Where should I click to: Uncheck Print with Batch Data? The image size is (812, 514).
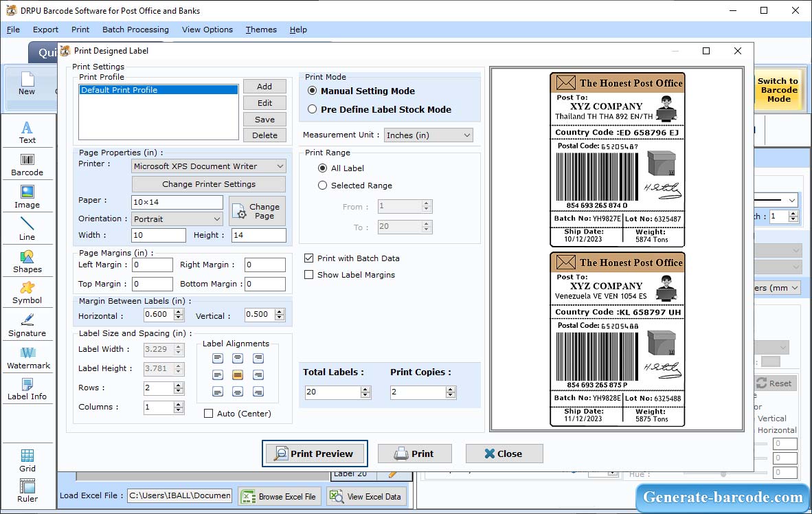(308, 258)
